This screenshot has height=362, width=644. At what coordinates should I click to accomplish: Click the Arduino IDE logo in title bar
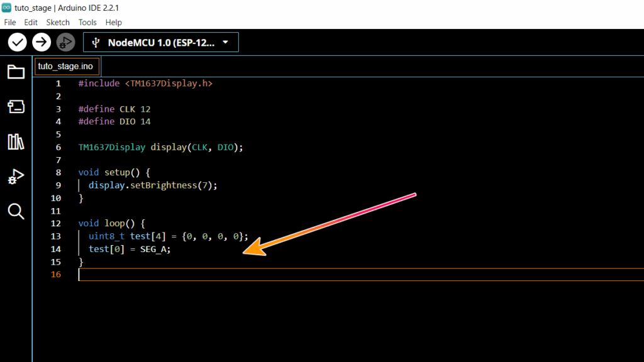[x=6, y=8]
